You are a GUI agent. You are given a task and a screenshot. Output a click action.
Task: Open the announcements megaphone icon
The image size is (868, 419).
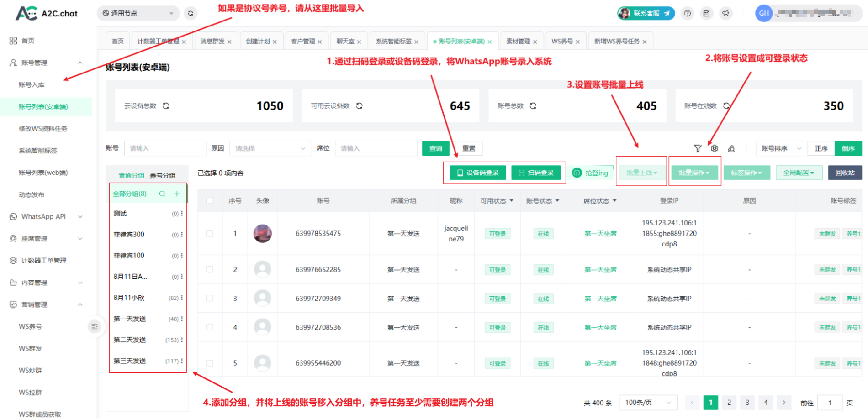tap(725, 13)
